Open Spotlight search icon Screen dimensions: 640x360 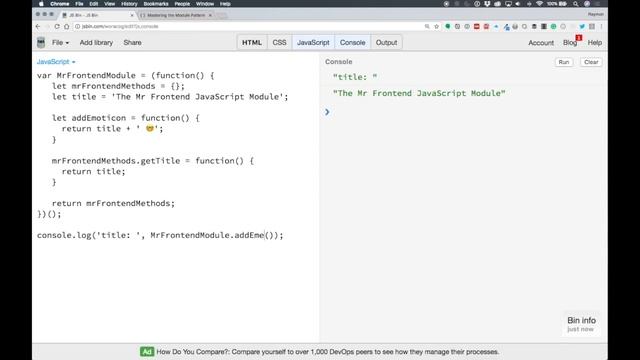coord(576,4)
